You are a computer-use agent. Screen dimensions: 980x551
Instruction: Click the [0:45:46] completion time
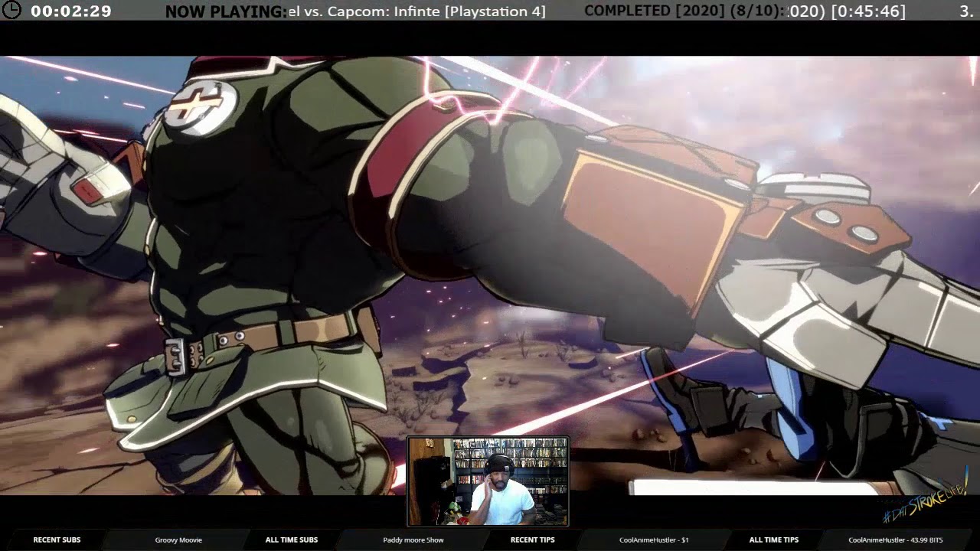[868, 11]
